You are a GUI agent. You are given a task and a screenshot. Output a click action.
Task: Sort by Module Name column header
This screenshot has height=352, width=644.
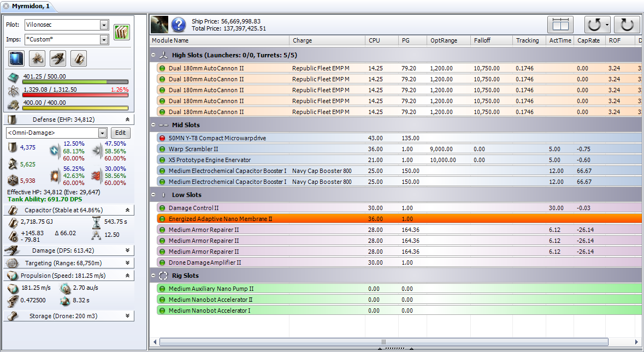coord(220,40)
